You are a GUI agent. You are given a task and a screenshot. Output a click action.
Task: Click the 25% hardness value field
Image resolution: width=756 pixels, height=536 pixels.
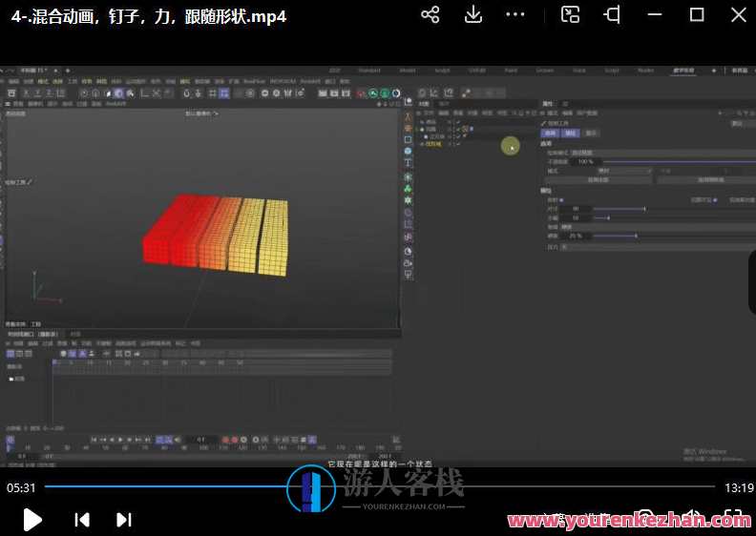click(576, 236)
